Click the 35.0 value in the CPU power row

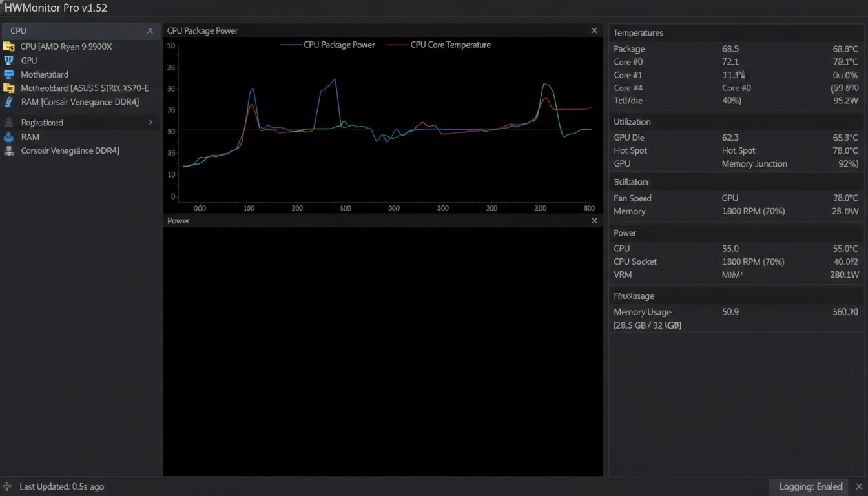point(730,248)
